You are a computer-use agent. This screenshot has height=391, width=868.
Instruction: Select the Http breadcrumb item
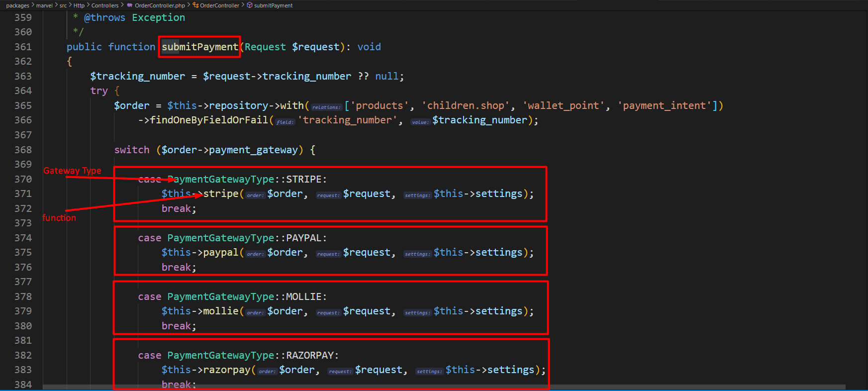(79, 5)
